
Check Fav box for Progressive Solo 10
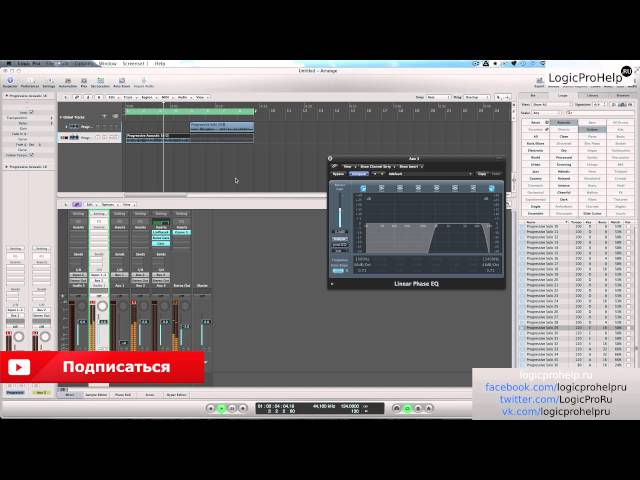(628, 226)
